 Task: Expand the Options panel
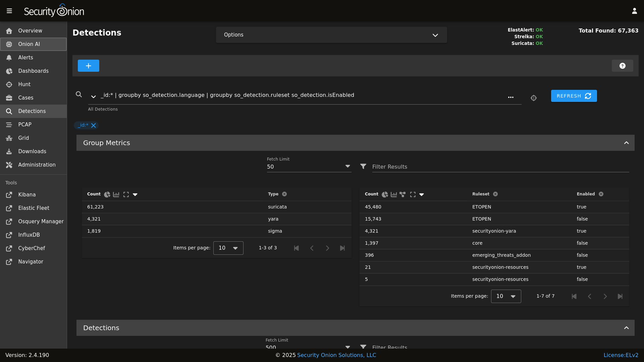tap(435, 35)
